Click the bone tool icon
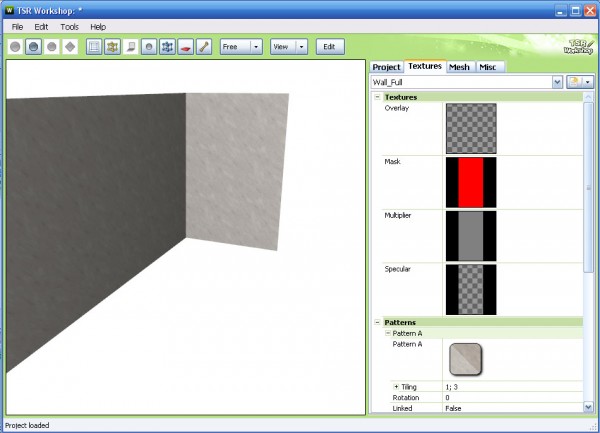This screenshot has height=433, width=600. tap(203, 47)
